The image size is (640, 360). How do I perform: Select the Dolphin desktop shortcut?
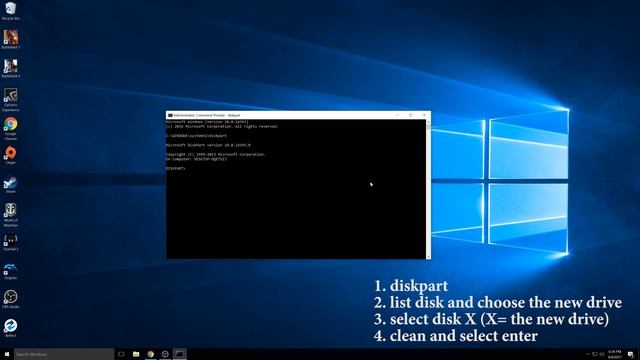click(x=11, y=271)
